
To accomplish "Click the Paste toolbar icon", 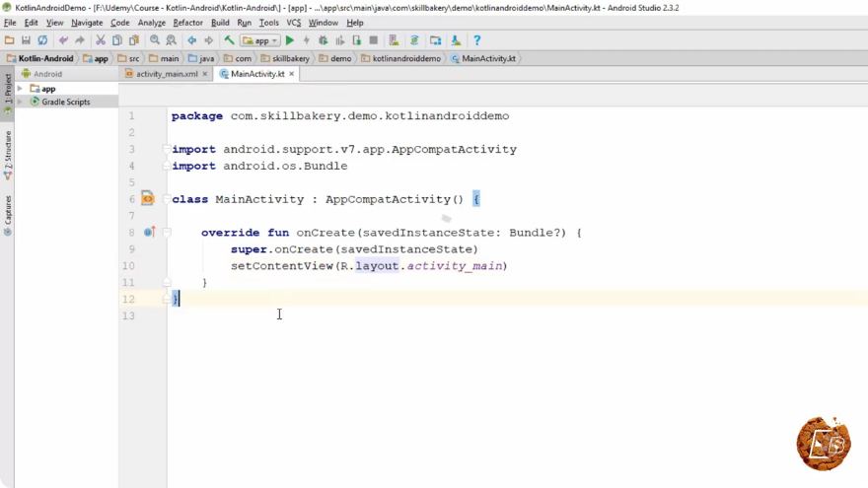I will pos(134,40).
